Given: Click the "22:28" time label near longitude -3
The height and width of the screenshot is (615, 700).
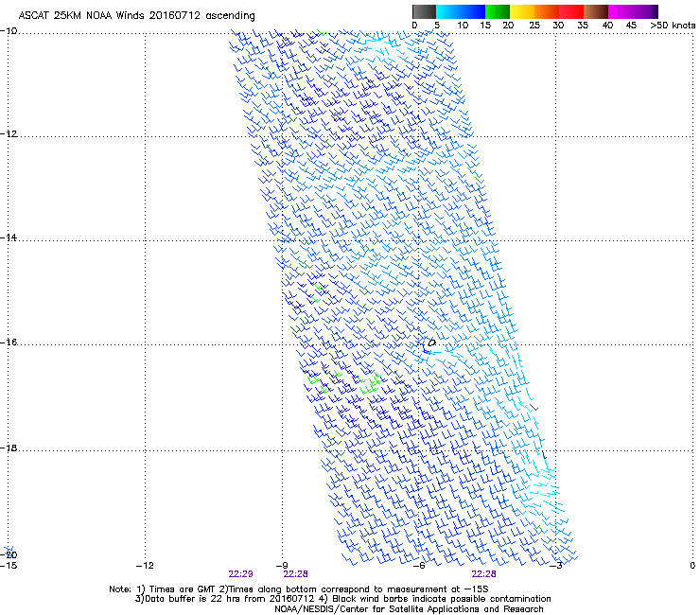Looking at the screenshot, I should tap(484, 574).
